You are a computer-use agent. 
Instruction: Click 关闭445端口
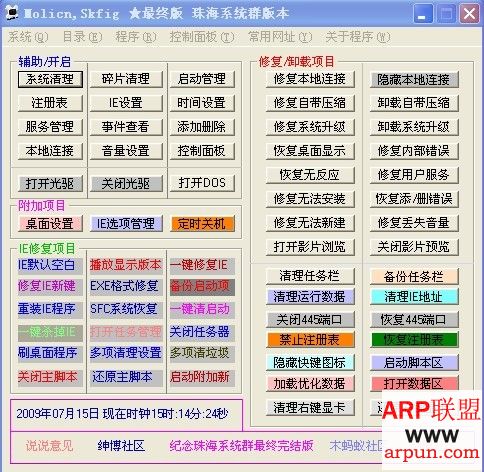pyautogui.click(x=310, y=320)
